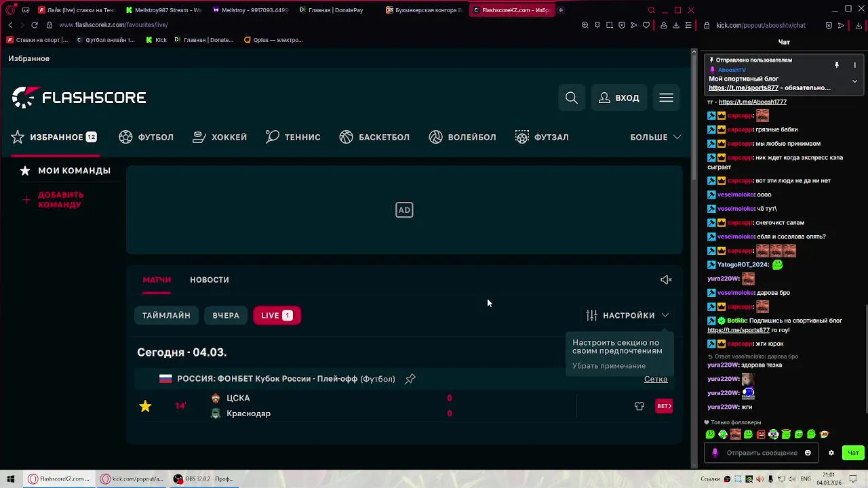868x488 pixels.
Task: Unfavorite the ЦСКА–Краснодар match star
Action: [145, 406]
